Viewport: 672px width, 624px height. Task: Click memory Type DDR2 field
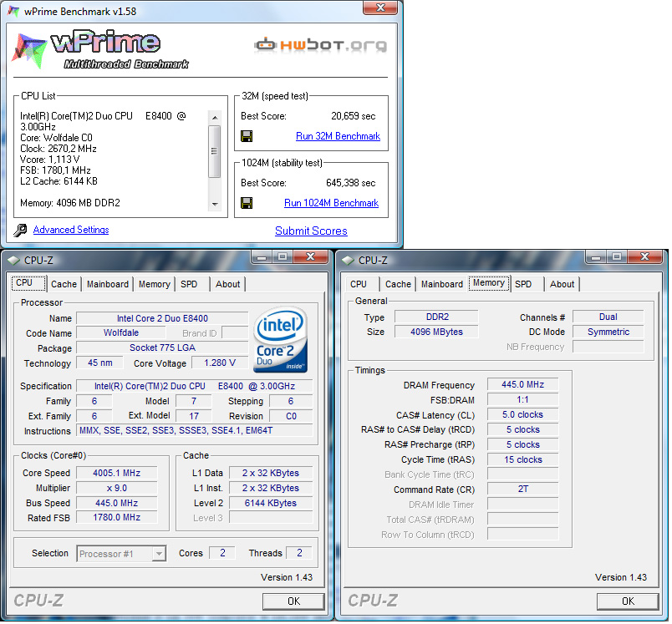click(436, 317)
